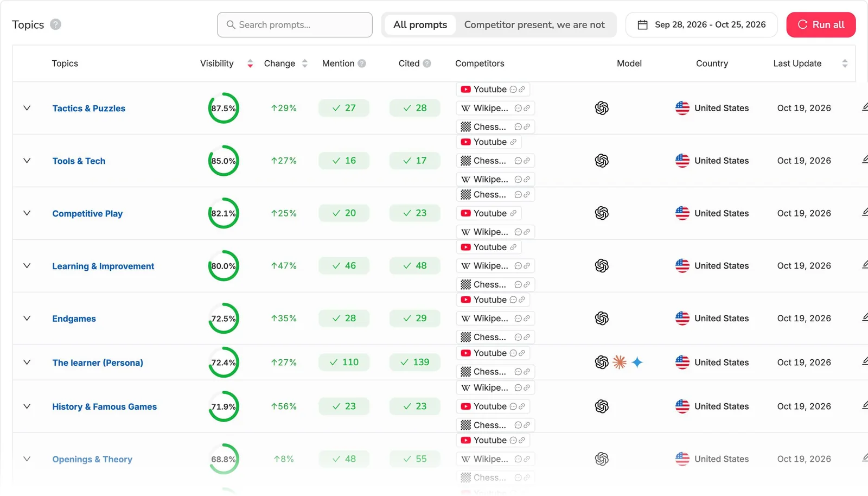Image resolution: width=868 pixels, height=496 pixels.
Task: Click the Claude model icon in The learner row
Action: tap(620, 362)
